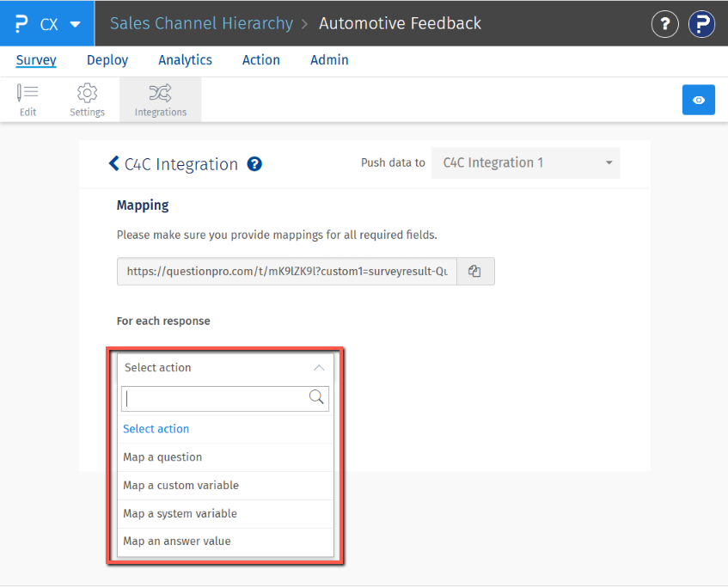Open the C4C Integration 1 dropdown

pyautogui.click(x=525, y=162)
